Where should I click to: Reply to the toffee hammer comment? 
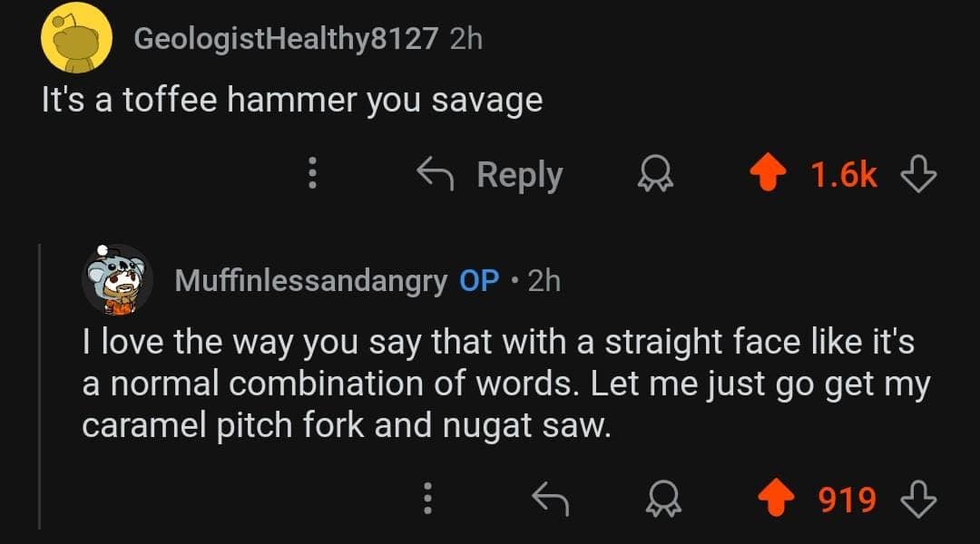point(490,173)
